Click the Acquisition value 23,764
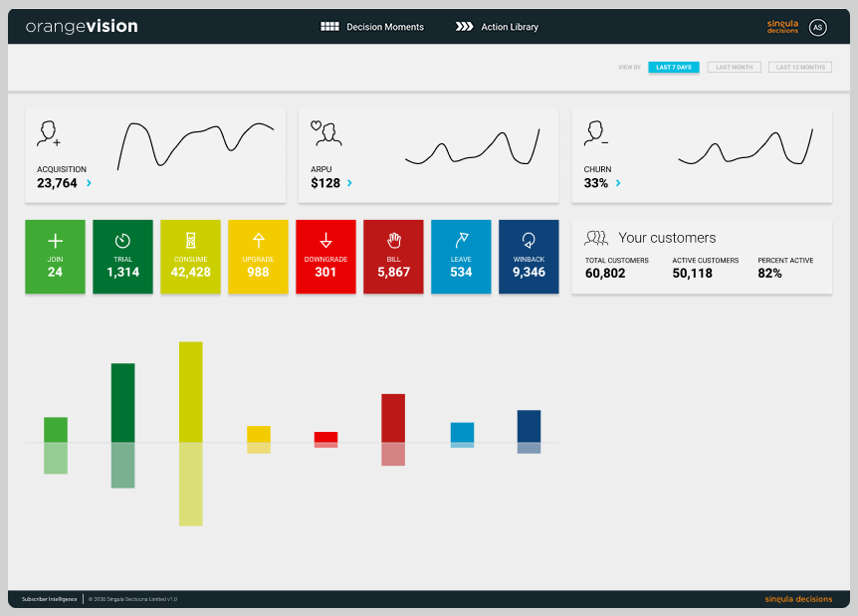The width and height of the screenshot is (858, 616). [57, 183]
